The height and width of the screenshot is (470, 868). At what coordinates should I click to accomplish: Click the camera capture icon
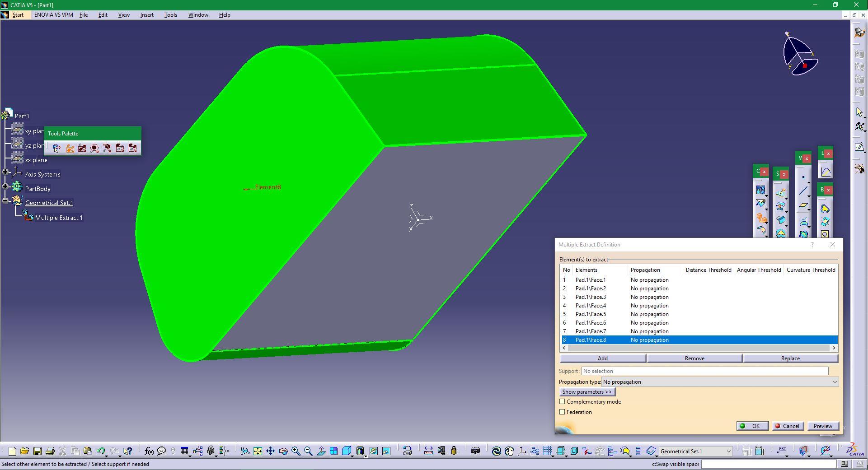[475, 451]
